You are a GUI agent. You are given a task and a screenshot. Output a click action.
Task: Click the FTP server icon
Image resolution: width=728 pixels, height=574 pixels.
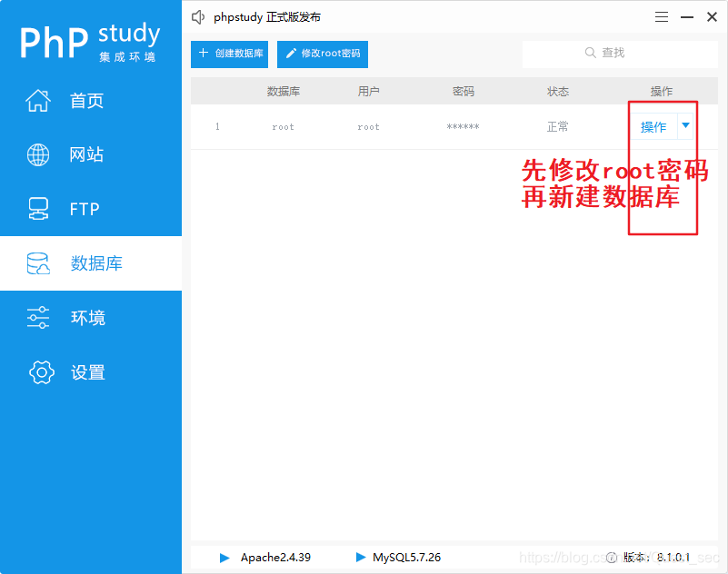pos(37,208)
